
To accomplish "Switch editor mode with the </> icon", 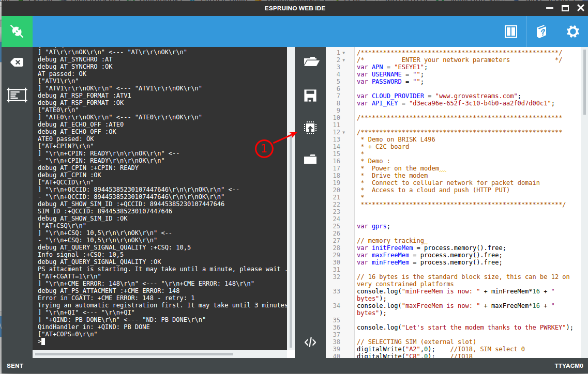I will pyautogui.click(x=310, y=342).
